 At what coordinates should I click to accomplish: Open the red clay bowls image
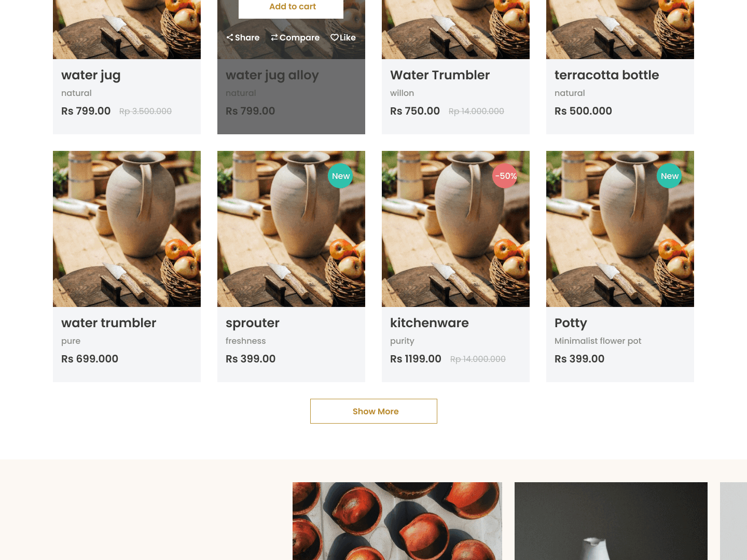click(397, 521)
